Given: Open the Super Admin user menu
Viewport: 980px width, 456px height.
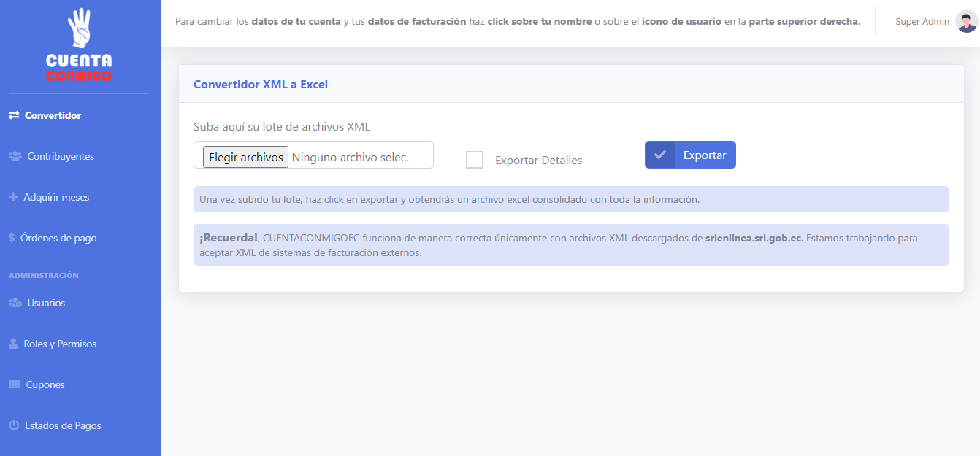Looking at the screenshot, I should pos(922,22).
